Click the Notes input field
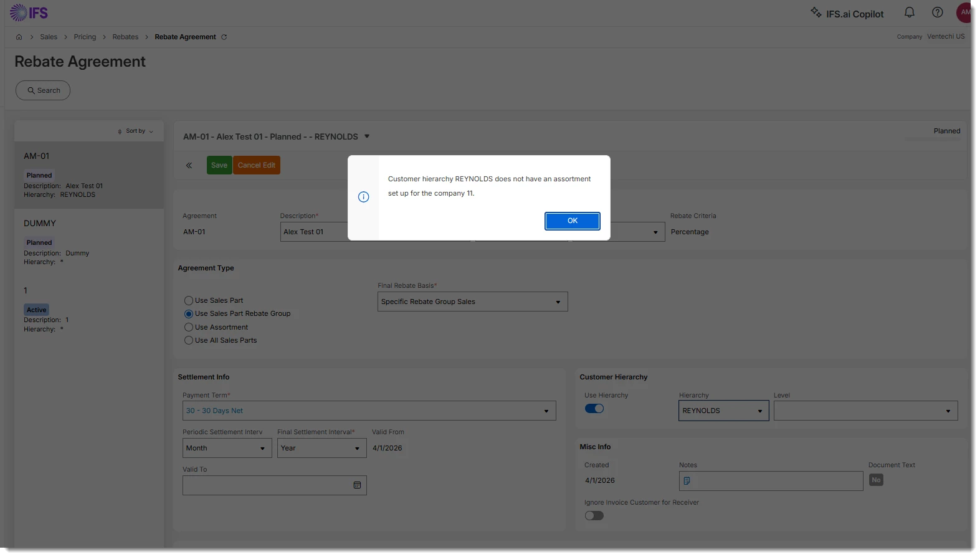Image resolution: width=980 pixels, height=557 pixels. click(771, 481)
